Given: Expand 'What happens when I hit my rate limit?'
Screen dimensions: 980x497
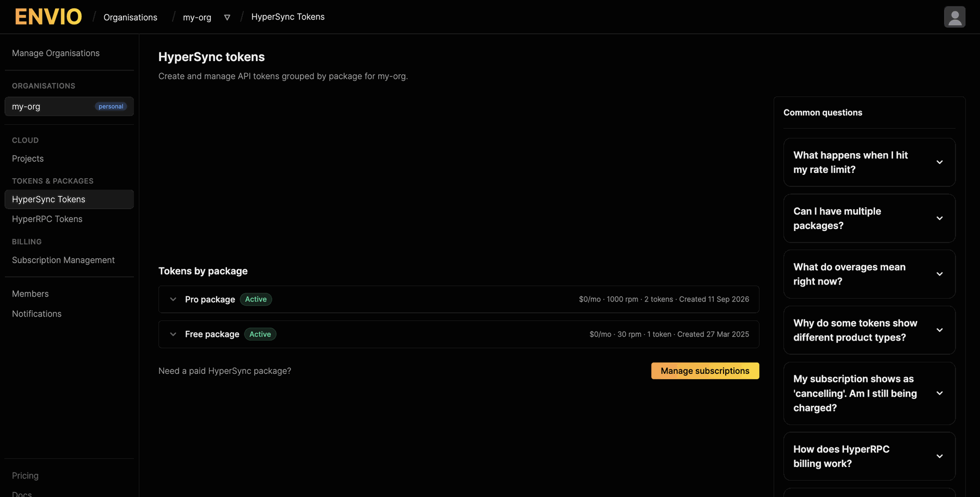Looking at the screenshot, I should 869,162.
